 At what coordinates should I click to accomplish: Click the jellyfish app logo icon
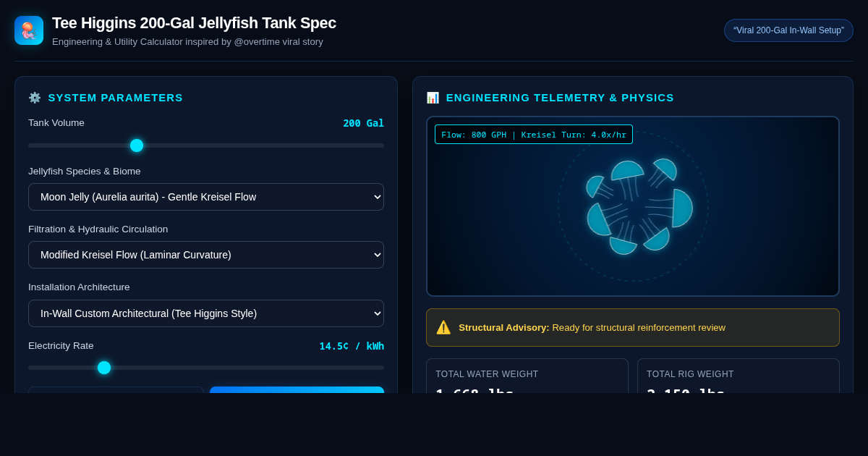29,30
